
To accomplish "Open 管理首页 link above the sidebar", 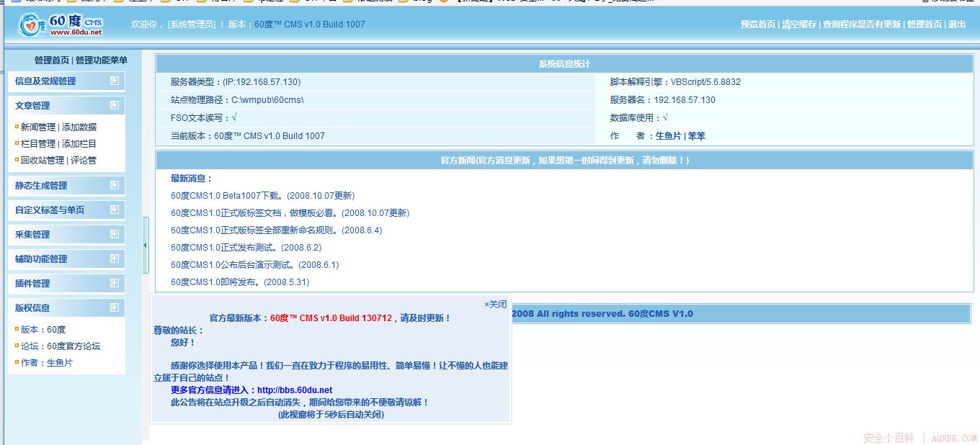I will [52, 60].
